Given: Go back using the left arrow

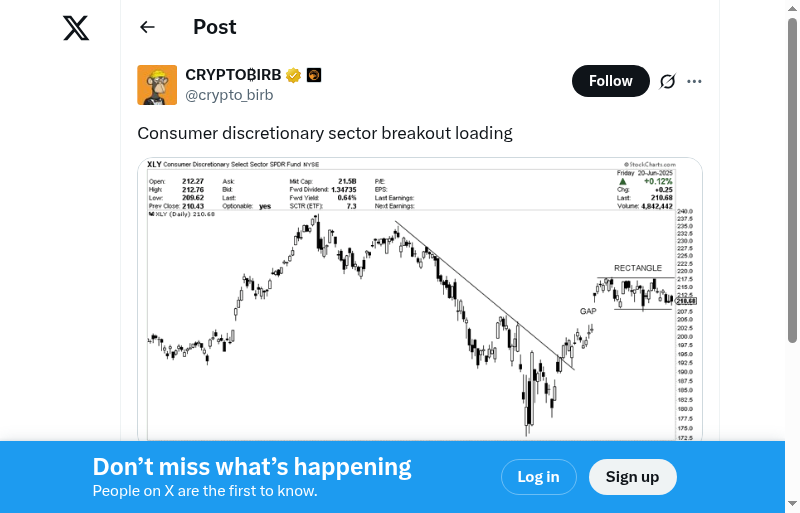Looking at the screenshot, I should tap(148, 28).
